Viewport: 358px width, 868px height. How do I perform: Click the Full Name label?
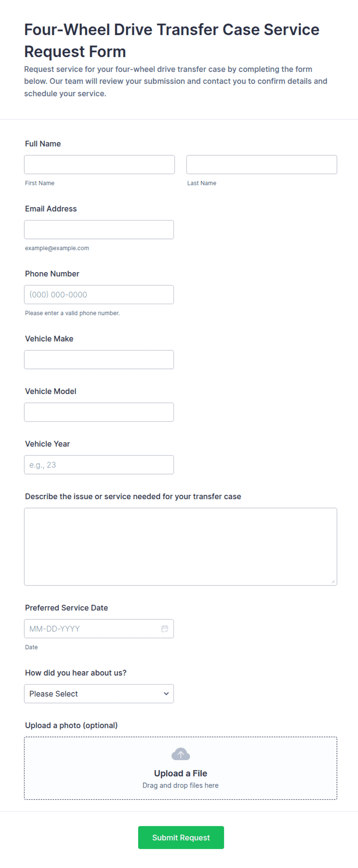[x=43, y=144]
